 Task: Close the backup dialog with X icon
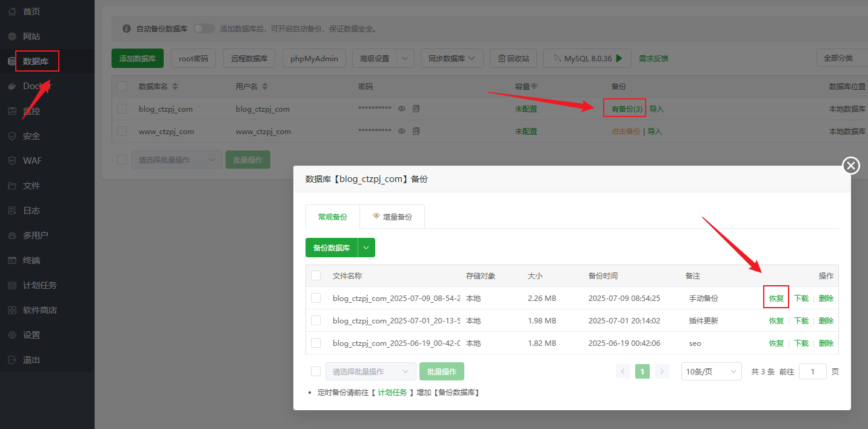pyautogui.click(x=851, y=165)
